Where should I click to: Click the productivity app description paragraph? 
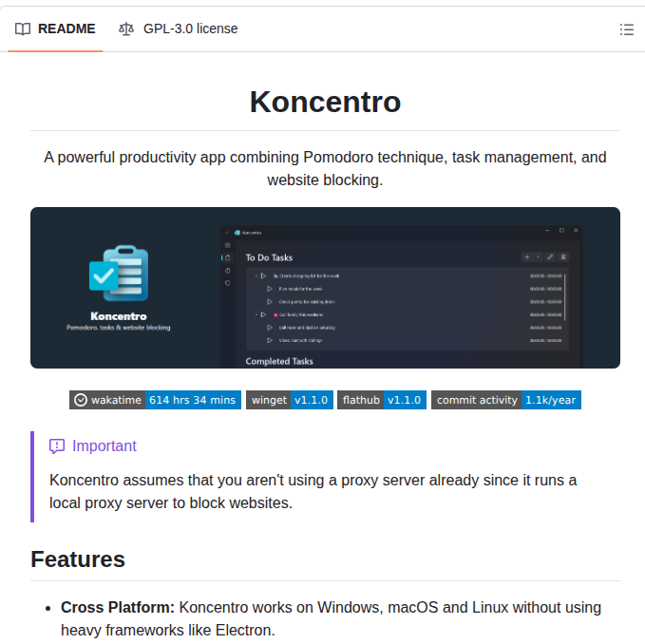(325, 169)
